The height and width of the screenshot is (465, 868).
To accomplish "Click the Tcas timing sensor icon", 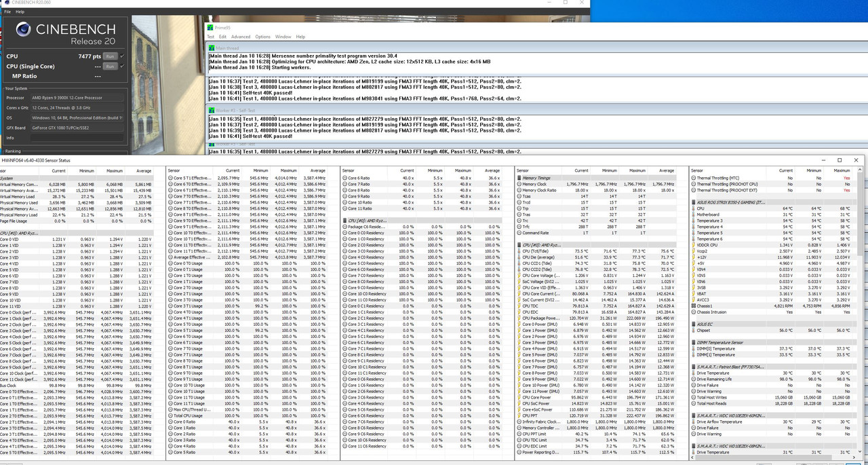I will (519, 196).
